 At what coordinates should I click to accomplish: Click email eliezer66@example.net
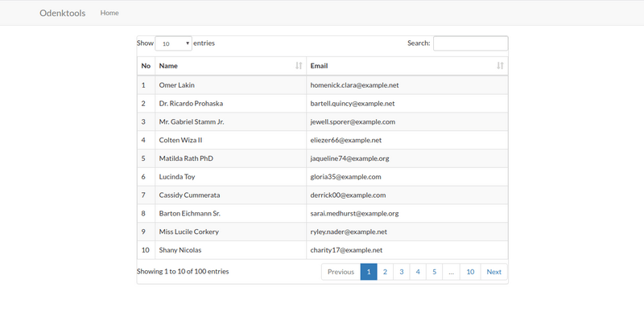pos(346,140)
